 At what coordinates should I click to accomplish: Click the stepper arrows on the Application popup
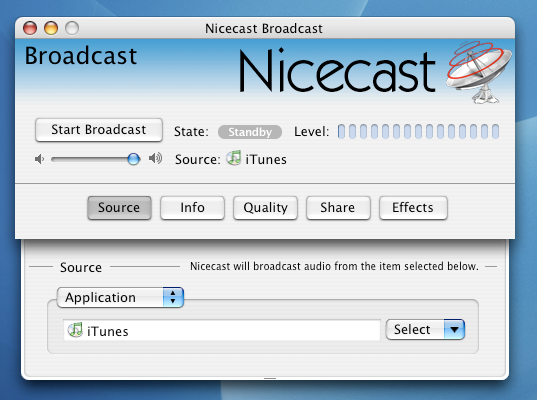tap(173, 297)
